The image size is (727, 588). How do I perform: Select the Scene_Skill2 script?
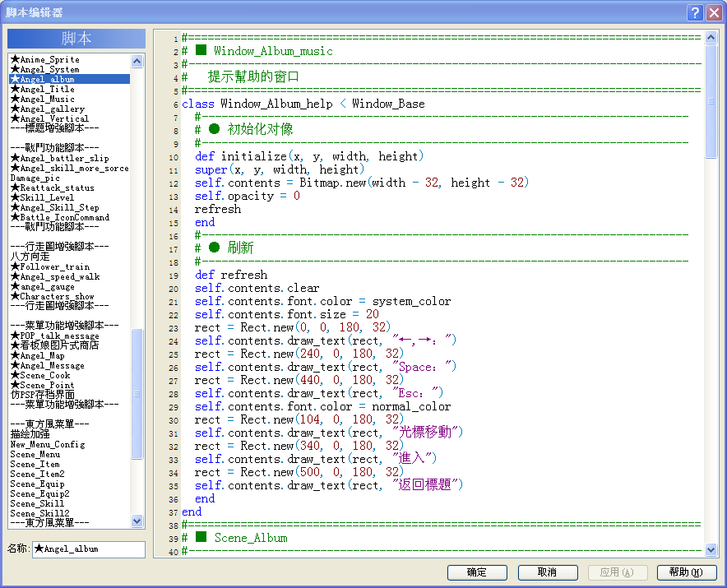coord(70,513)
